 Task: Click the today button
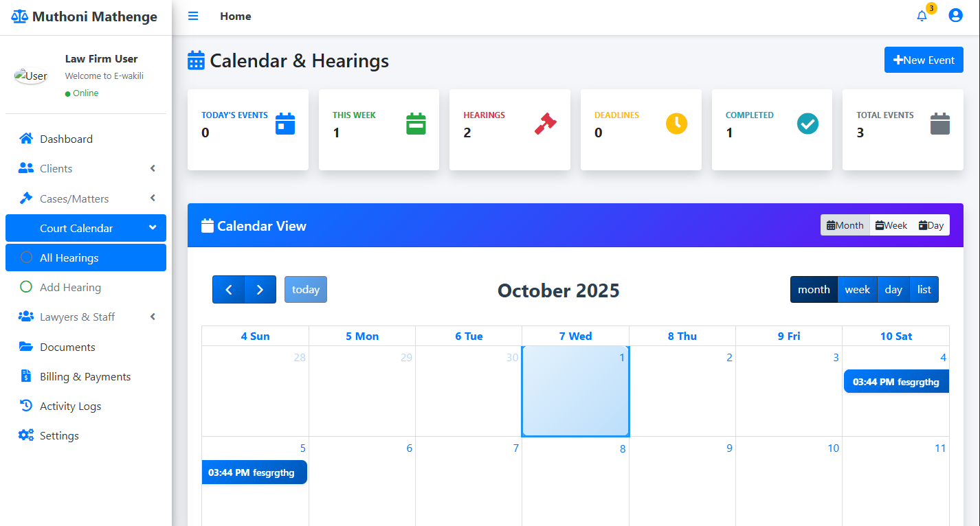point(306,289)
